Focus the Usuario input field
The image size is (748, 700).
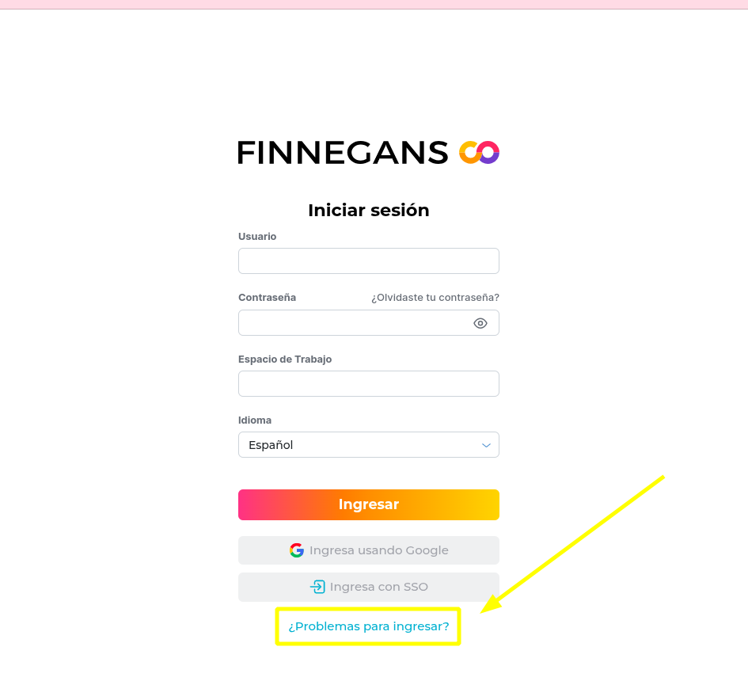pyautogui.click(x=368, y=261)
